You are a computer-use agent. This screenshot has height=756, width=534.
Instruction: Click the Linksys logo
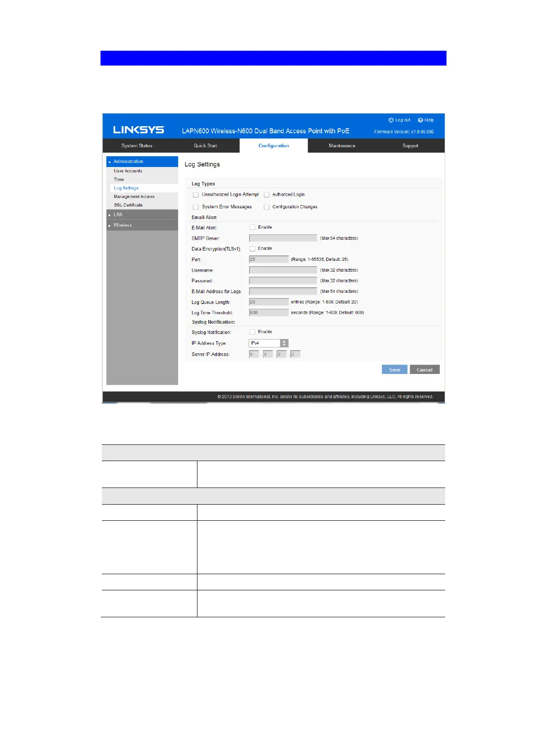coord(139,130)
